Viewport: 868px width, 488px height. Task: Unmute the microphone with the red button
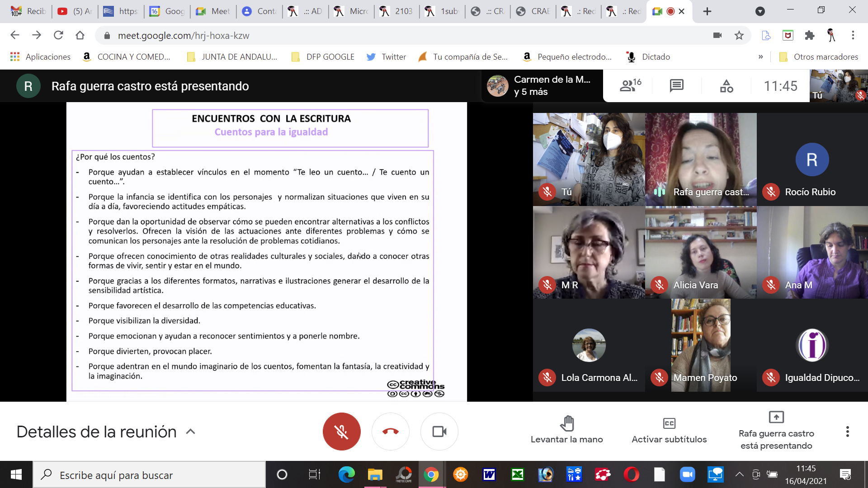[x=341, y=432]
